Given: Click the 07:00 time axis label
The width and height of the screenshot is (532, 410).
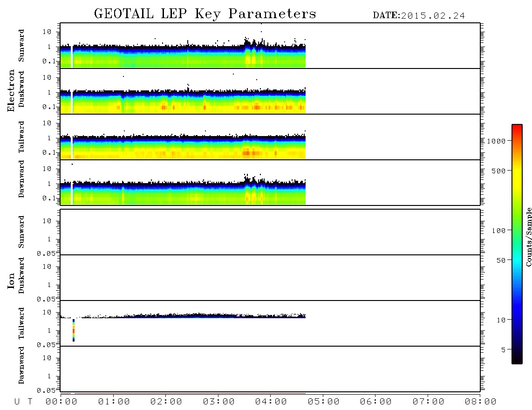Looking at the screenshot, I should coord(429,402).
